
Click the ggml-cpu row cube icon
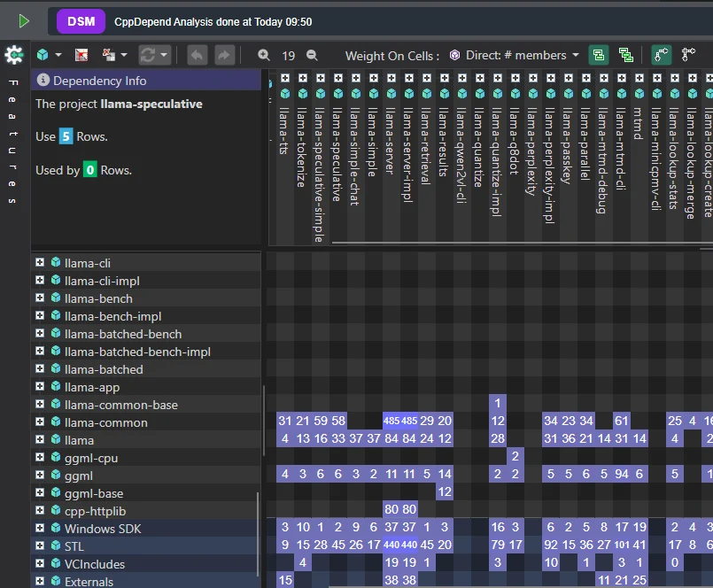coord(56,457)
